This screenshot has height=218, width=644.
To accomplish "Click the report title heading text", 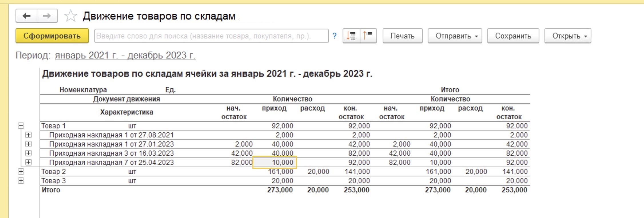I will [207, 74].
